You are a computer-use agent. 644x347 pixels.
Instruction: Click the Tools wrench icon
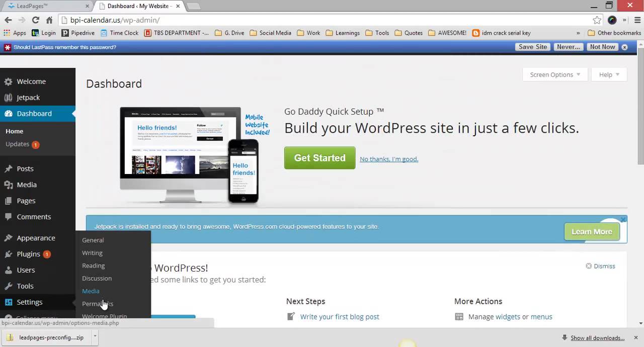pyautogui.click(x=8, y=286)
